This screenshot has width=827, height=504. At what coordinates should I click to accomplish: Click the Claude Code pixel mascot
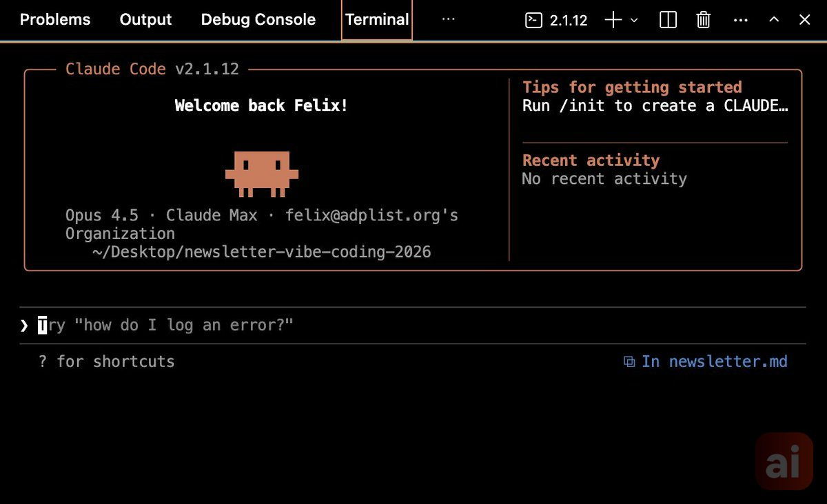click(x=262, y=174)
